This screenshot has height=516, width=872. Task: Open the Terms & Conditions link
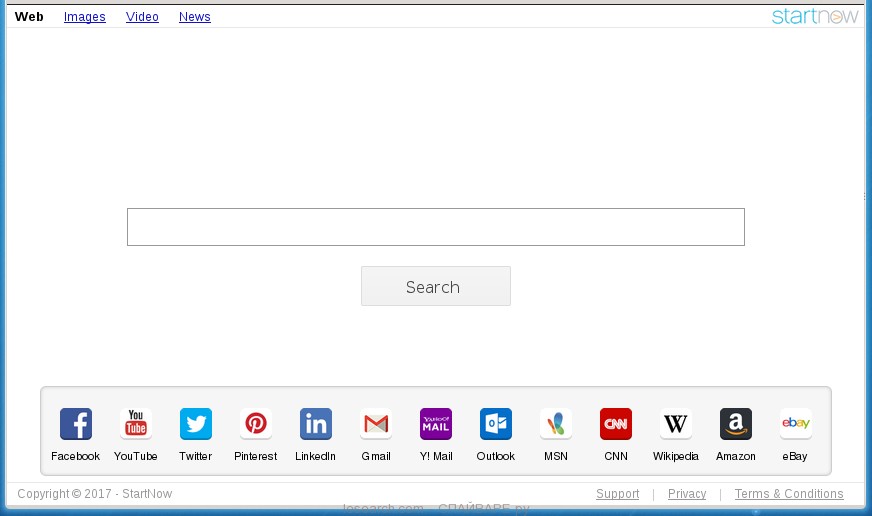[x=789, y=494]
